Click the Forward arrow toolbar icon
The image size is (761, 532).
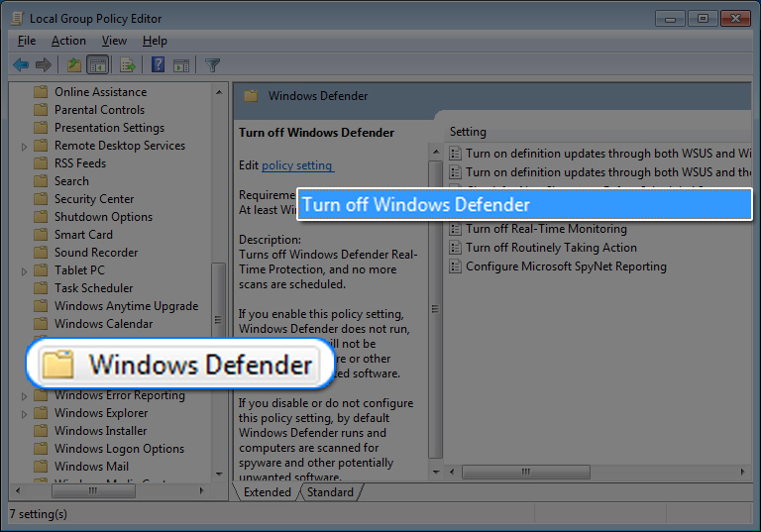click(x=44, y=64)
